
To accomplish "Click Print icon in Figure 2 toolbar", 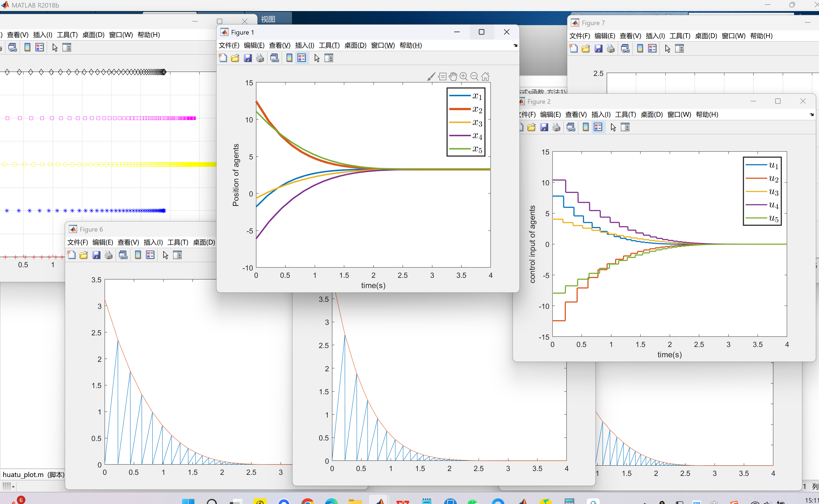I will pyautogui.click(x=556, y=127).
